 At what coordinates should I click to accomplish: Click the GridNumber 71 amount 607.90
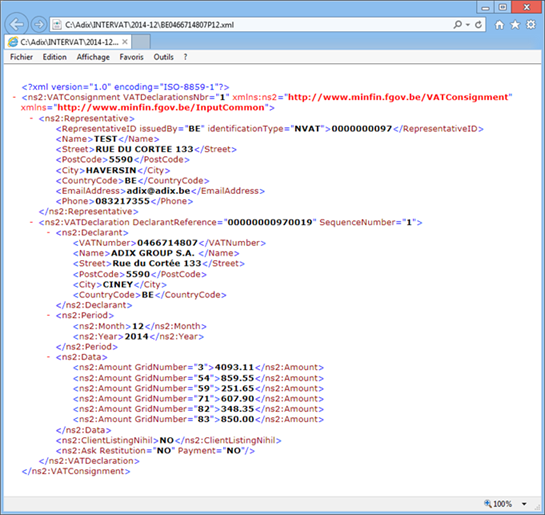(x=237, y=399)
